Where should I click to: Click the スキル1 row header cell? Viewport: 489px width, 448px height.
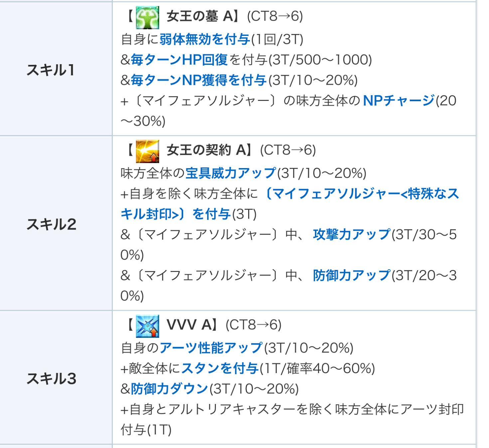tap(51, 70)
